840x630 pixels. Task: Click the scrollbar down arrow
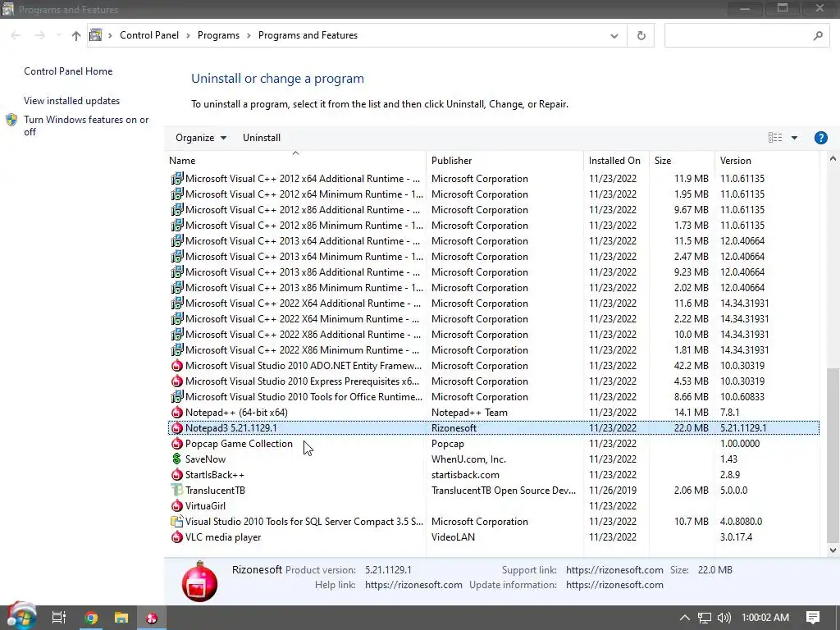pos(833,550)
